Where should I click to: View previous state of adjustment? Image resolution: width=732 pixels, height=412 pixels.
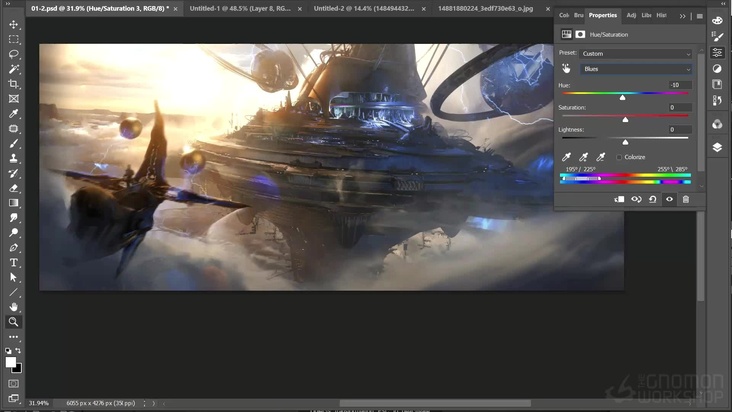636,199
